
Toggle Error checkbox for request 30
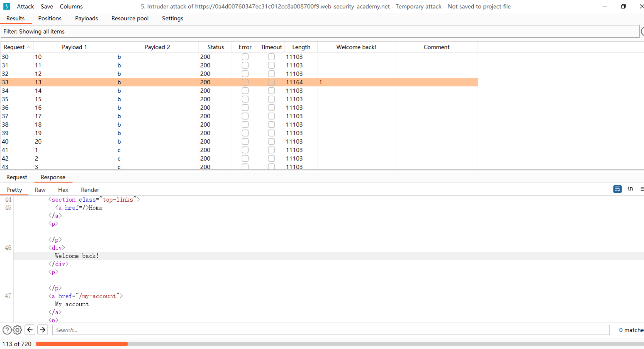pos(245,57)
